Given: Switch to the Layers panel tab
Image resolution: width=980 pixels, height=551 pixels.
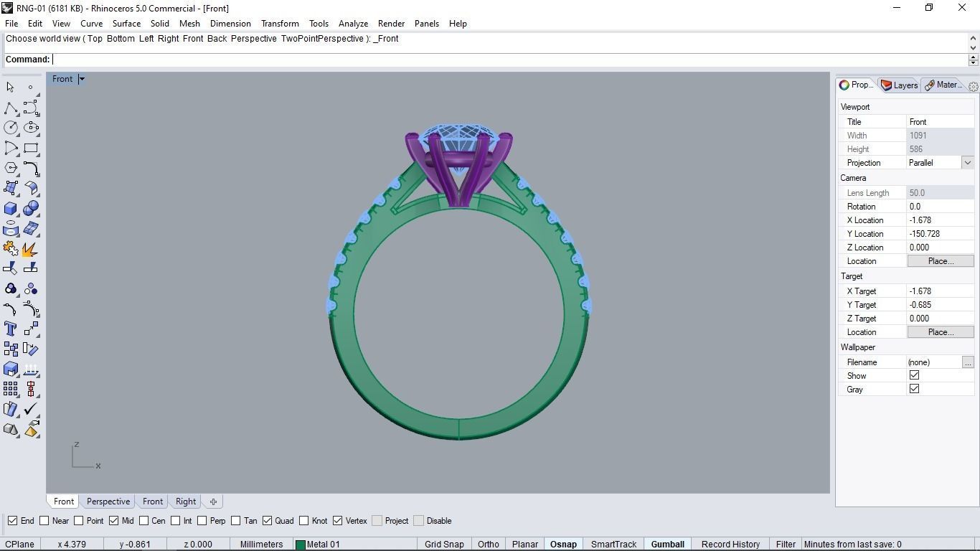Looking at the screenshot, I should click(899, 85).
